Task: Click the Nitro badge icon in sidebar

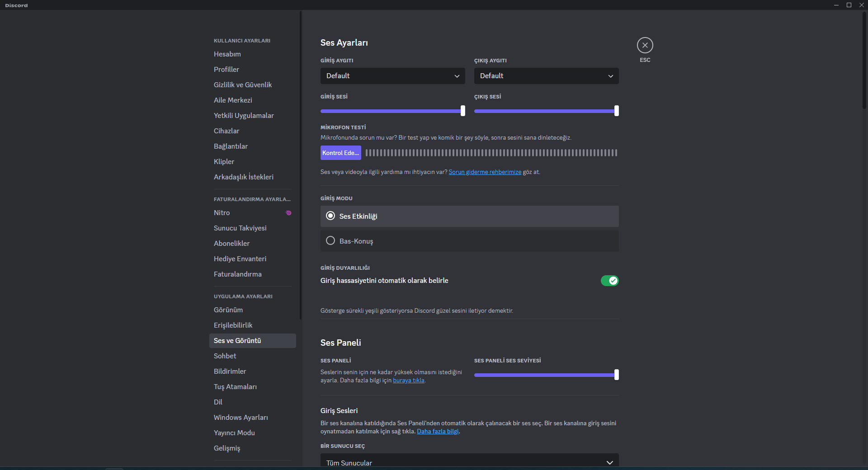Action: point(288,213)
